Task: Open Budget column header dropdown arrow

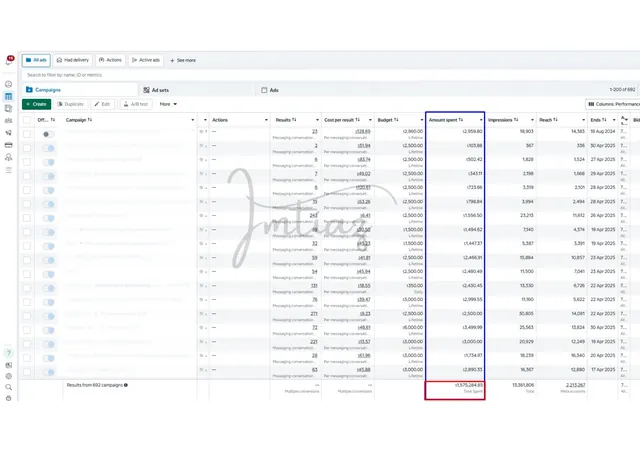Action: tap(422, 120)
